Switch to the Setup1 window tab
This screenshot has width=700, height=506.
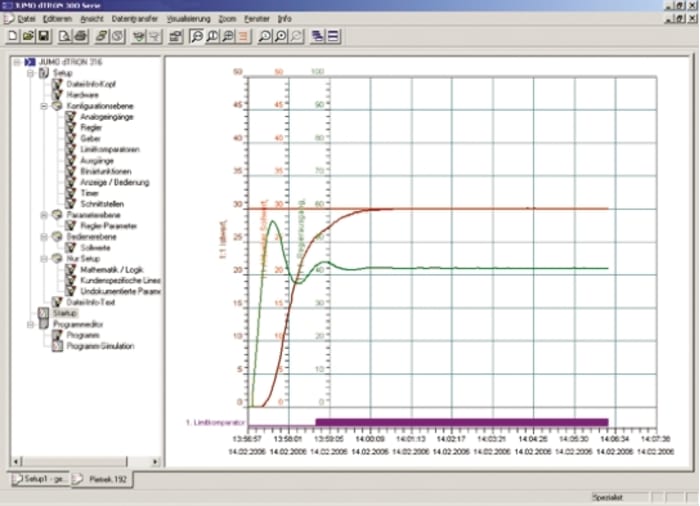coord(39,479)
